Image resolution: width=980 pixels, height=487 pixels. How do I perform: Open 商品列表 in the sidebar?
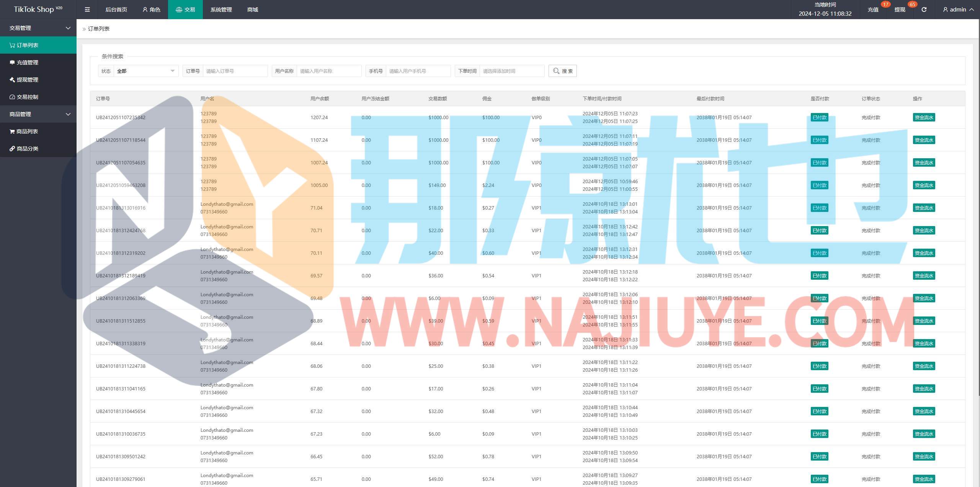(x=27, y=131)
